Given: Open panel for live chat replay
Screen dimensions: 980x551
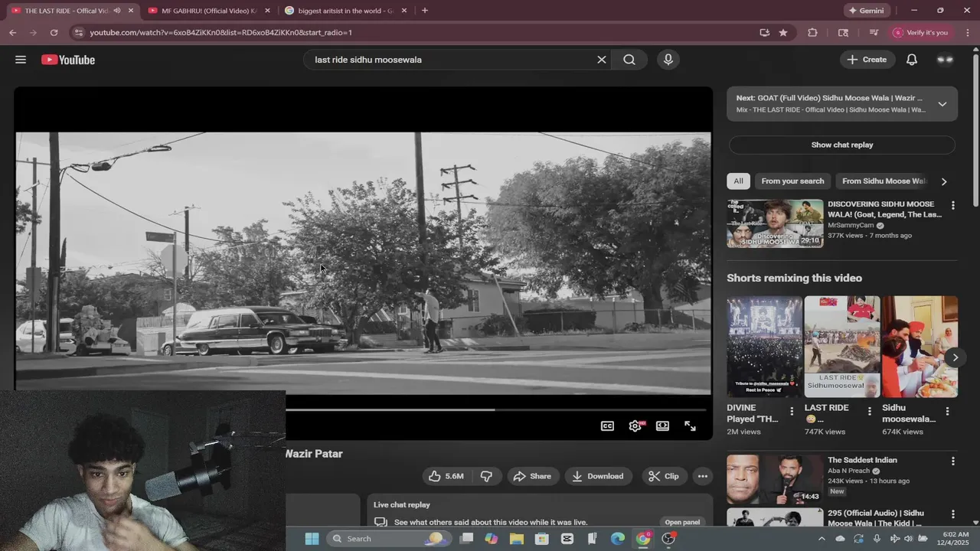Looking at the screenshot, I should point(682,522).
